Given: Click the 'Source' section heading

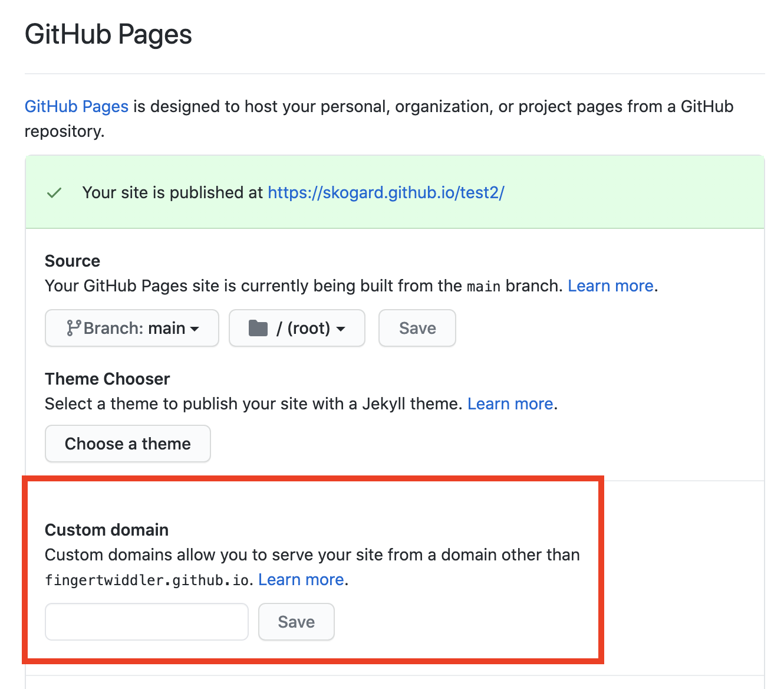Looking at the screenshot, I should [x=73, y=261].
